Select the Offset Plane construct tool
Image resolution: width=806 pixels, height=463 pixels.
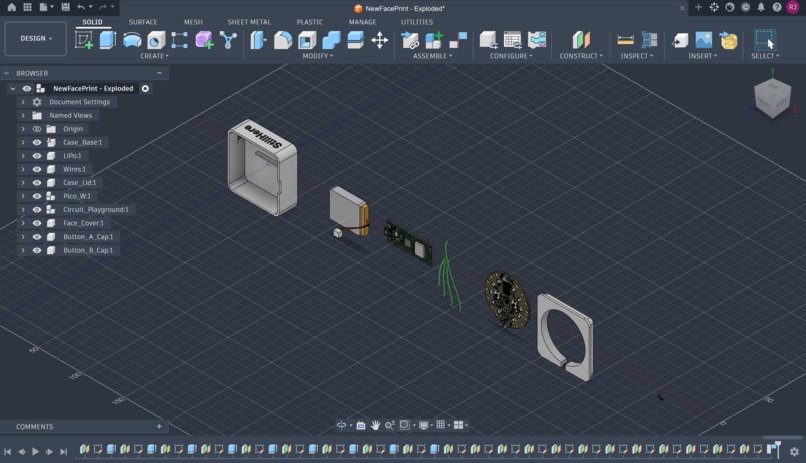click(581, 40)
